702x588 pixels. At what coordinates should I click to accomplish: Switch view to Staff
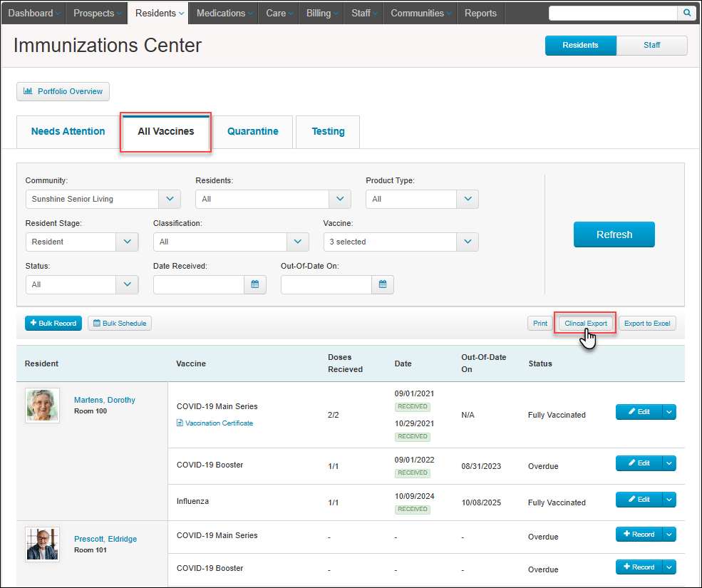tap(652, 45)
